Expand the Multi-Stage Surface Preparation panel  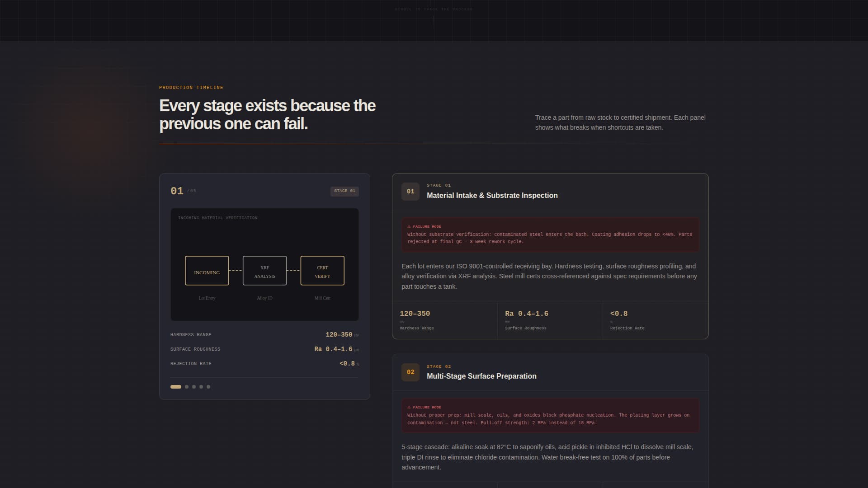(481, 376)
